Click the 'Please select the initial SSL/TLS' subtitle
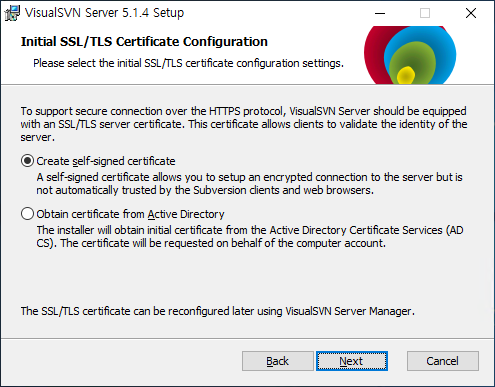 188,63
